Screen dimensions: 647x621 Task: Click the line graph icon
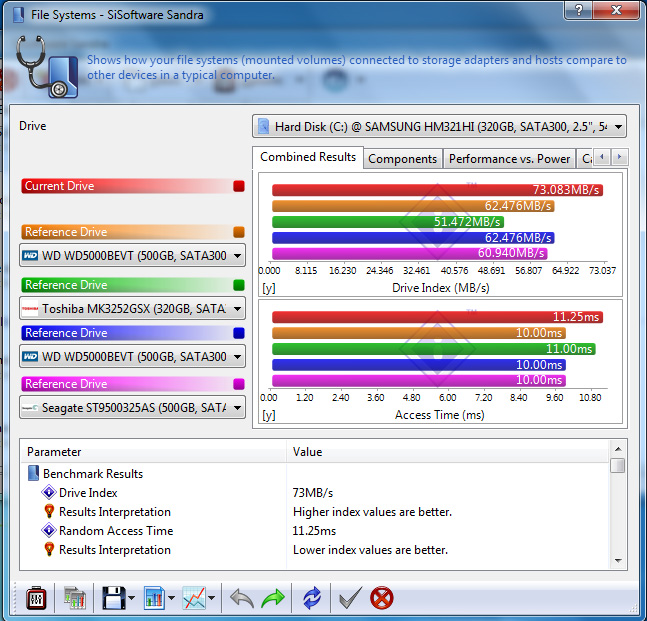pos(194,598)
